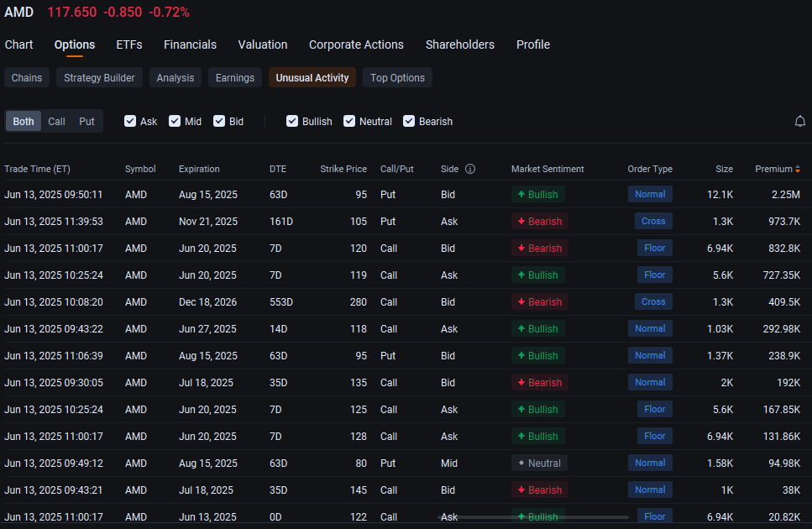Uncheck the Neutral sentiment filter

349,121
